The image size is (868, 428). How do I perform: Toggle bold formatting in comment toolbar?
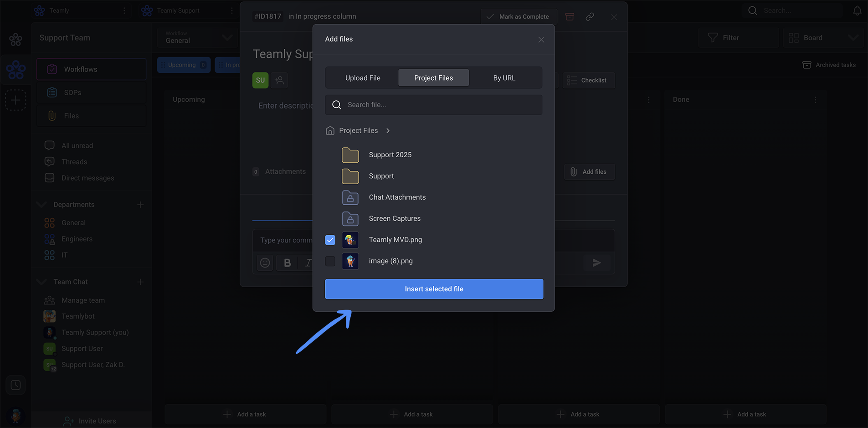287,263
